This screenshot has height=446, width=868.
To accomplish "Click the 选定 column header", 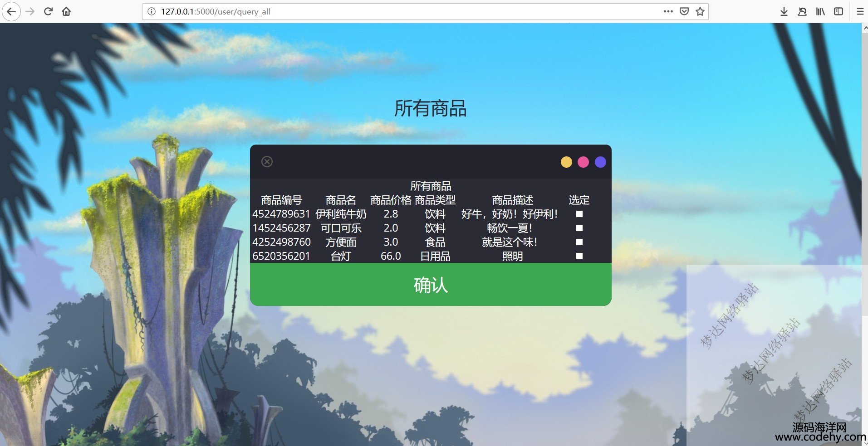I will click(579, 200).
